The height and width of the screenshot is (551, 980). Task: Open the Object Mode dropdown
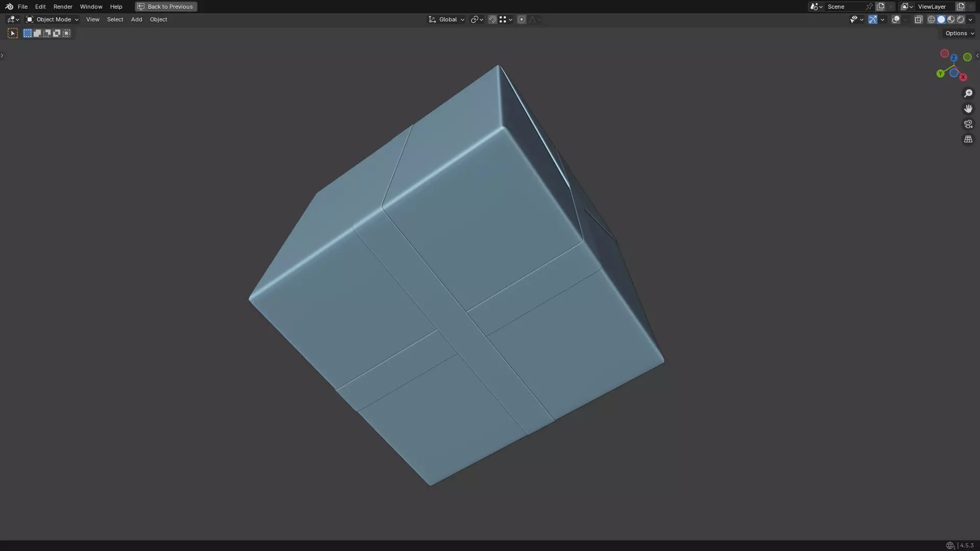tap(53, 19)
